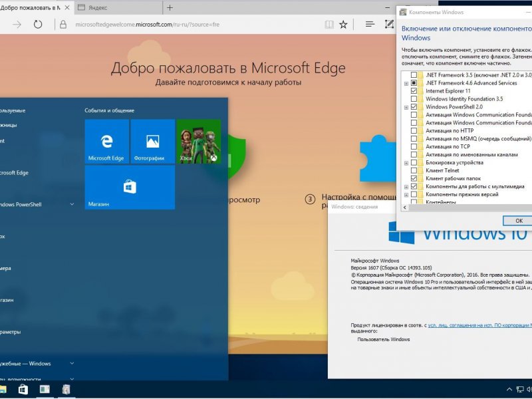Expand the Служебные — Windows chevron
This screenshot has height=399, width=532.
(72, 363)
